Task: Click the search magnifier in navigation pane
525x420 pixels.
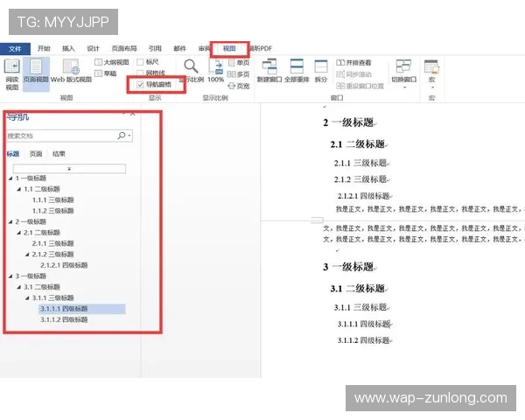Action: coord(122,136)
